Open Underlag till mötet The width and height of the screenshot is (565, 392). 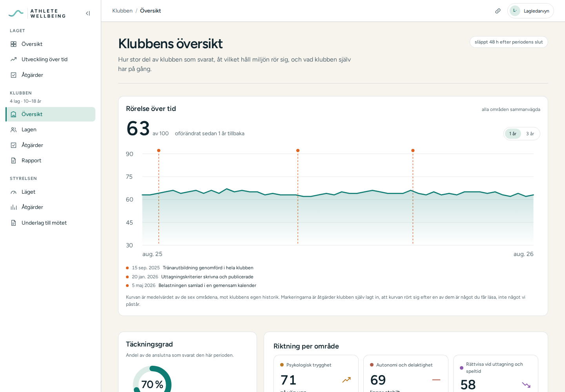tap(50, 223)
